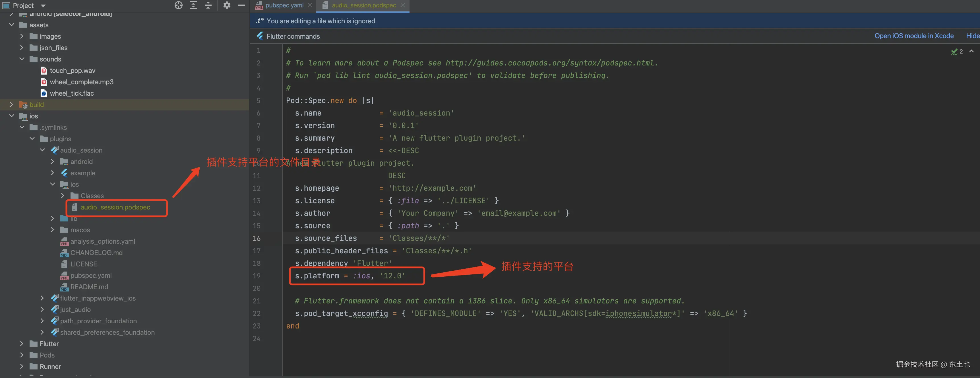Click Open iOS module in Xcode link

tap(913, 36)
